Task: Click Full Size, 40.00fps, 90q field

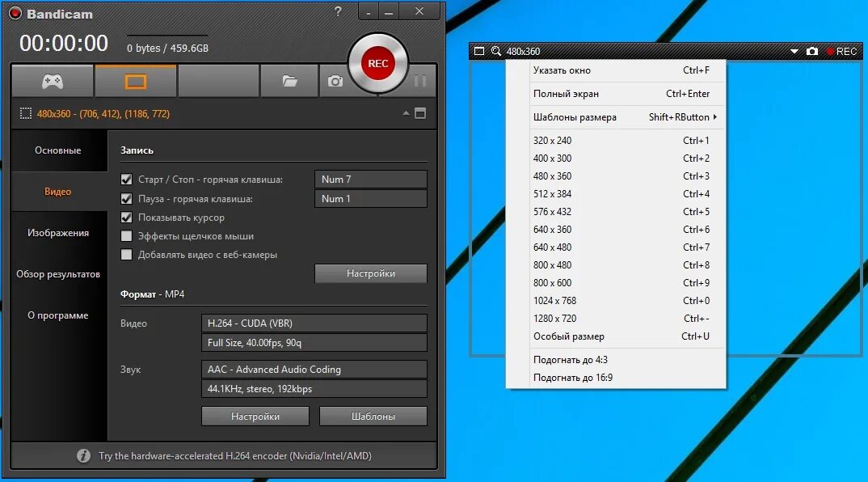Action: [x=314, y=342]
